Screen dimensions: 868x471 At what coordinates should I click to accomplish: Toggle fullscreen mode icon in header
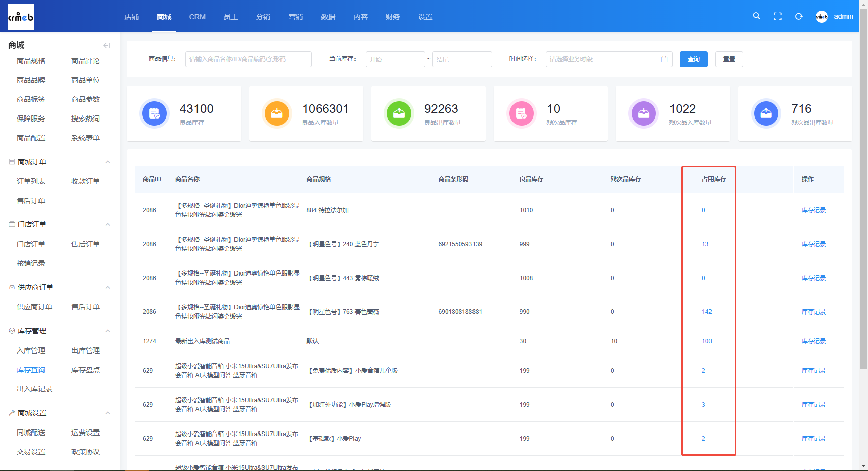coord(778,17)
